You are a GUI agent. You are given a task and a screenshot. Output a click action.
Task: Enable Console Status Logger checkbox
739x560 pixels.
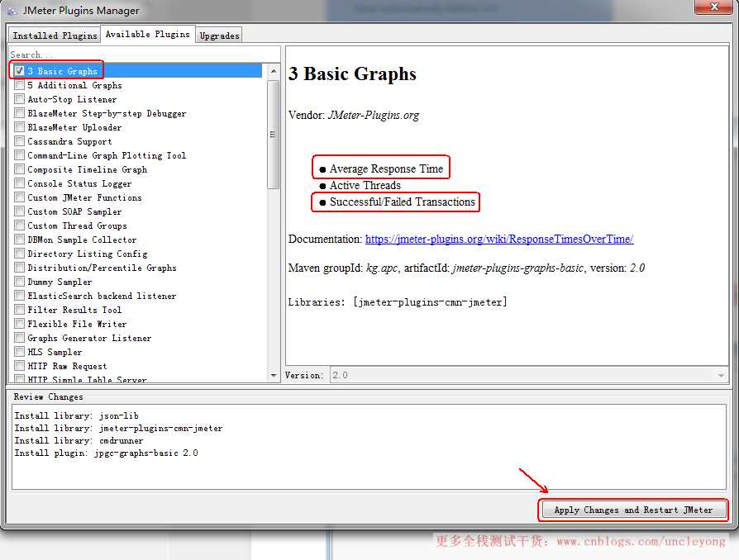[x=19, y=183]
